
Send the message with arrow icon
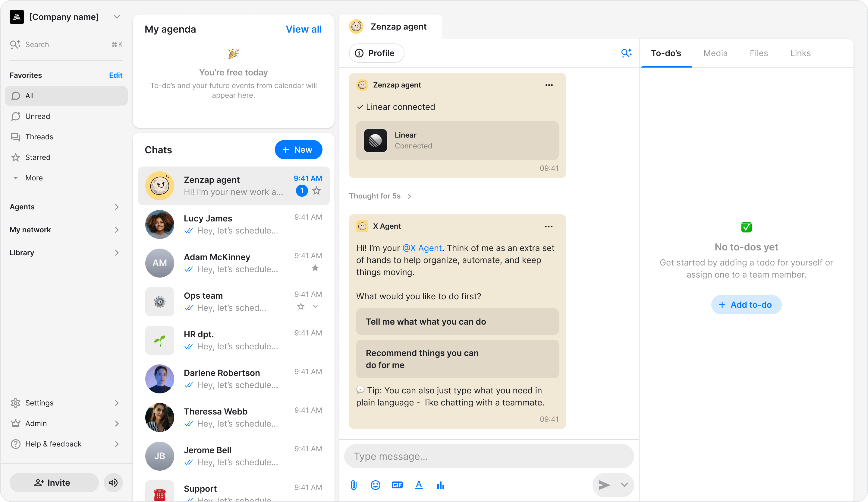605,485
